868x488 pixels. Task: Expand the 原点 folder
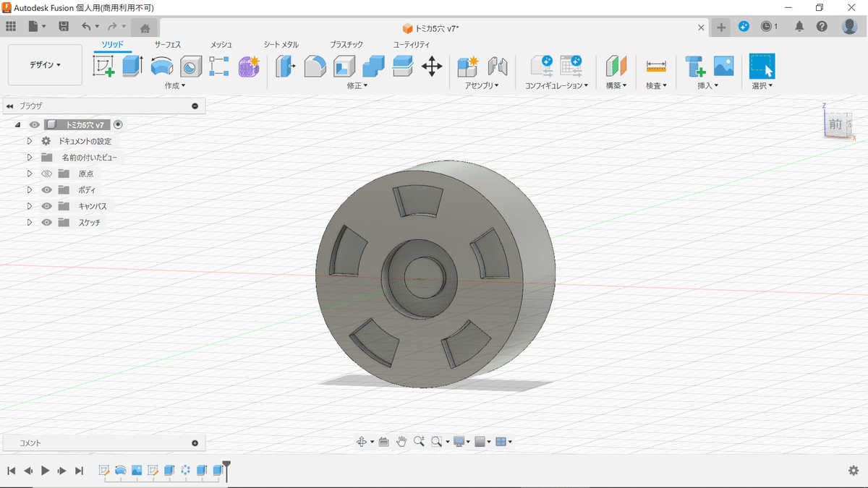[30, 174]
